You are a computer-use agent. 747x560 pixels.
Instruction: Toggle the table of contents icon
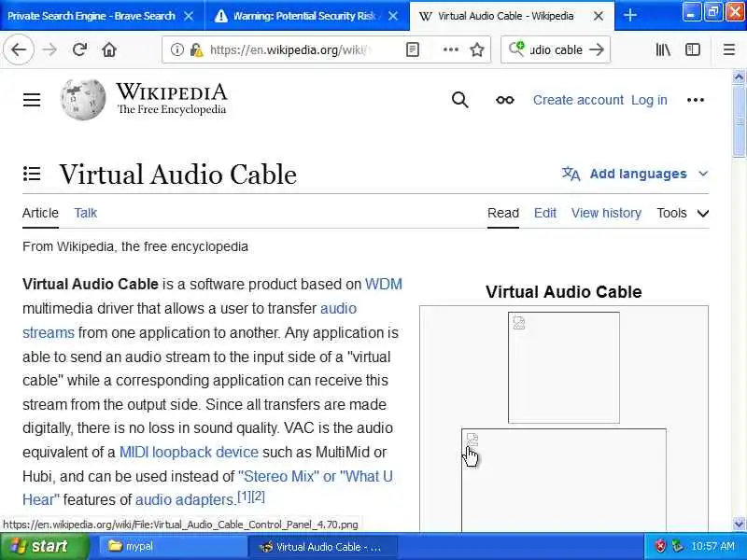32,174
